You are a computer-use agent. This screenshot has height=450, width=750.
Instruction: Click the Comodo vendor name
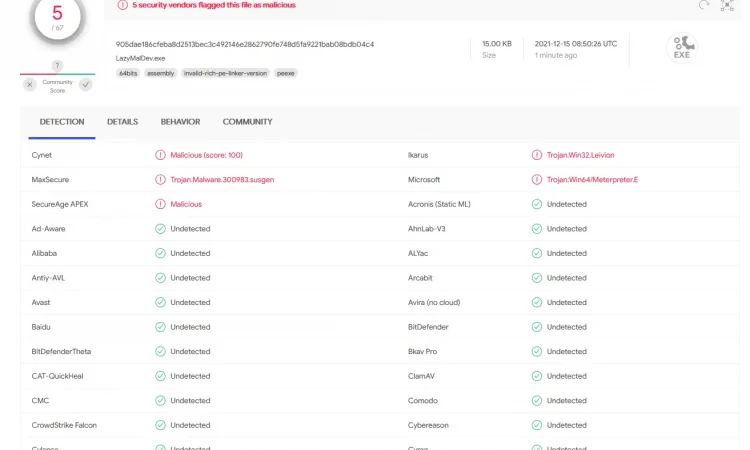pos(423,401)
